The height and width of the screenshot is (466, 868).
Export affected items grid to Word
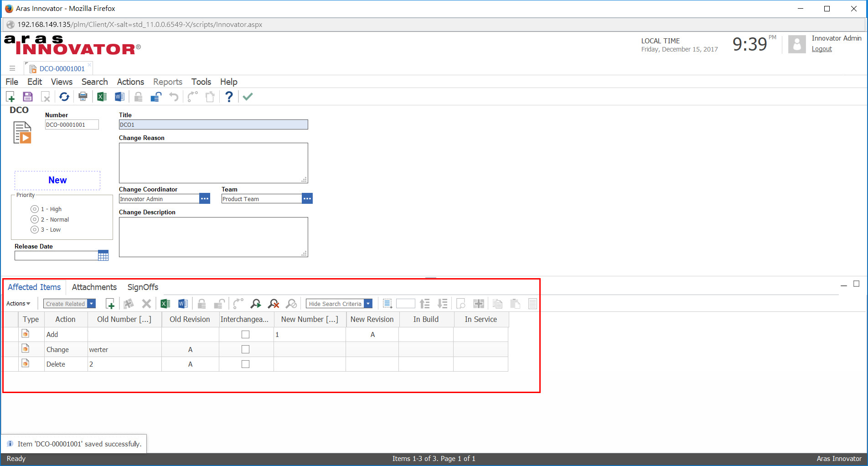[183, 304]
